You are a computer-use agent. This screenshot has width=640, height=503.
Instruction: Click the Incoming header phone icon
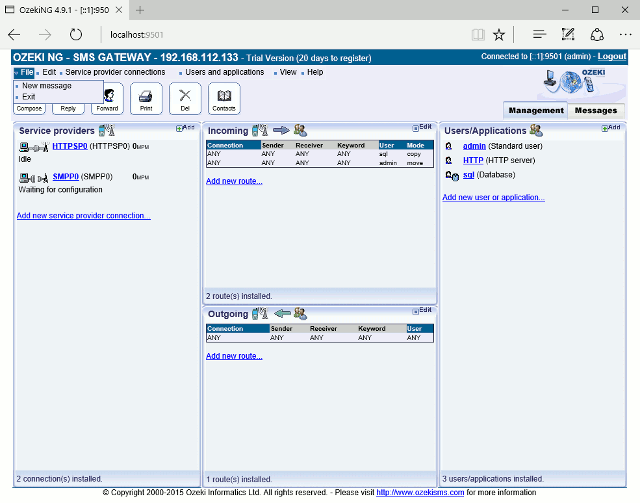[x=260, y=130]
